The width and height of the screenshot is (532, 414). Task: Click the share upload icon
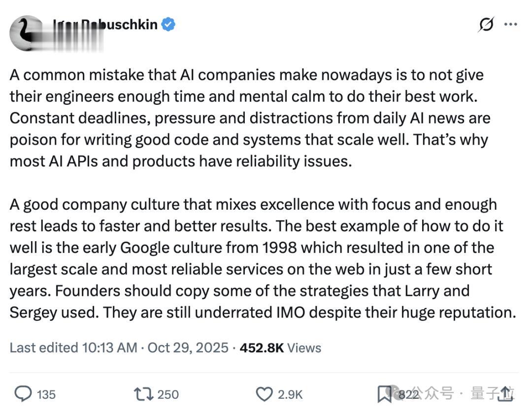tap(506, 393)
